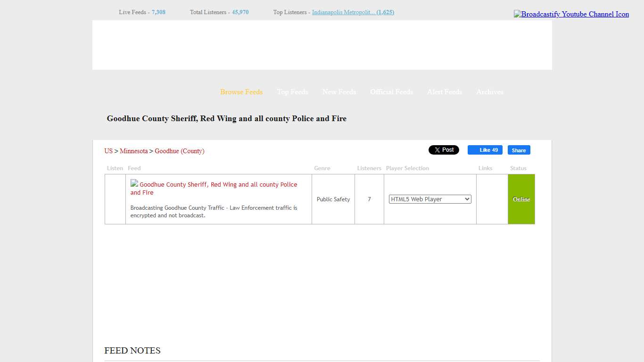644x362 pixels.
Task: Navigate to New Feeds
Action: (339, 92)
